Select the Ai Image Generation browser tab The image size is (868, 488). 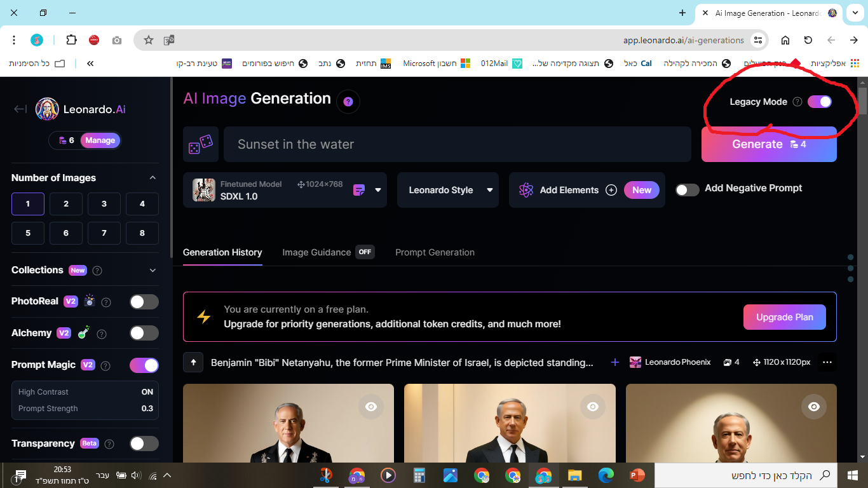(x=769, y=13)
